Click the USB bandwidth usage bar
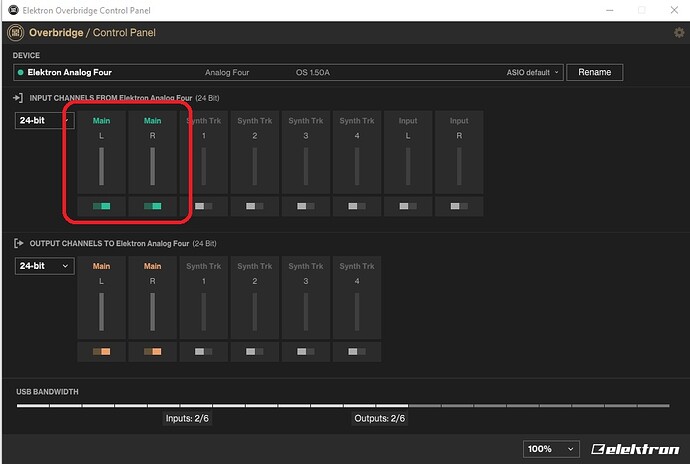Screen dimensions: 690x464 point(343,405)
